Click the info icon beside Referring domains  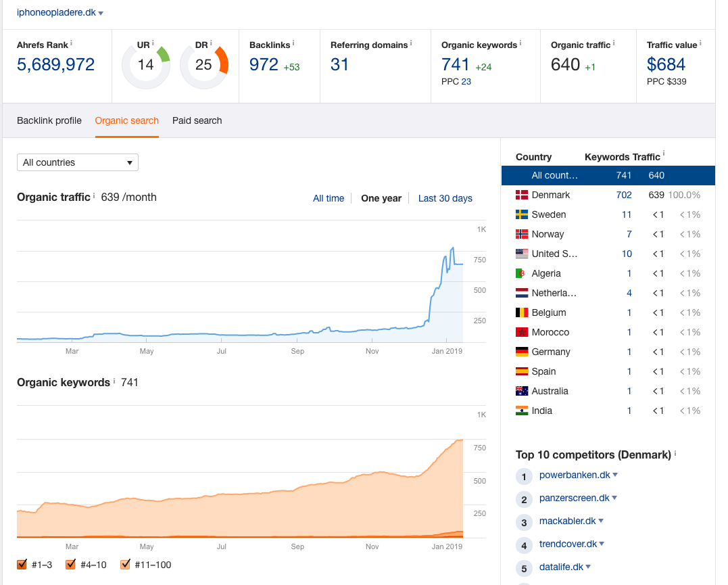pos(412,43)
